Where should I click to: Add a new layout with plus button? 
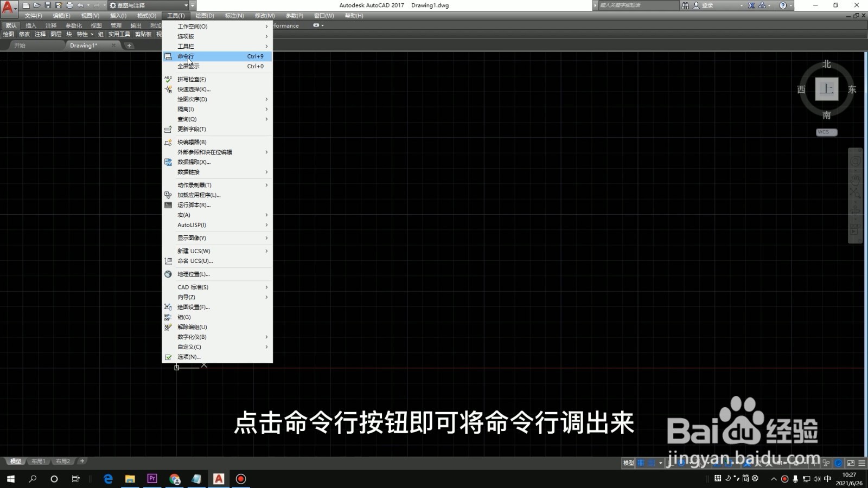tap(82, 461)
